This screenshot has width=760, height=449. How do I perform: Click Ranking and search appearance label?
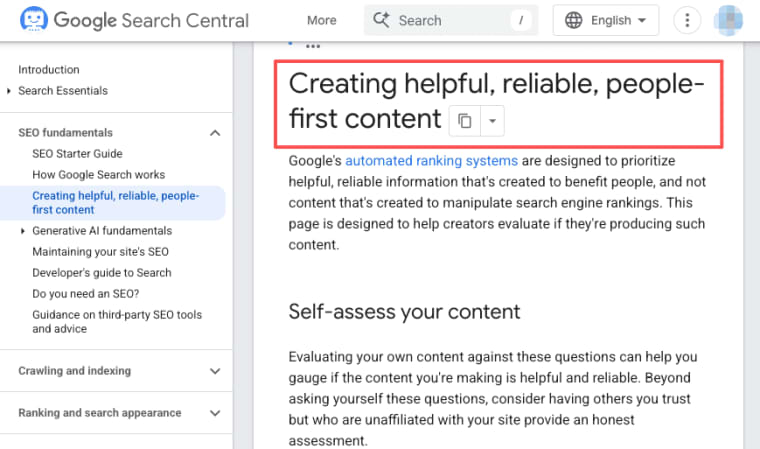(100, 413)
